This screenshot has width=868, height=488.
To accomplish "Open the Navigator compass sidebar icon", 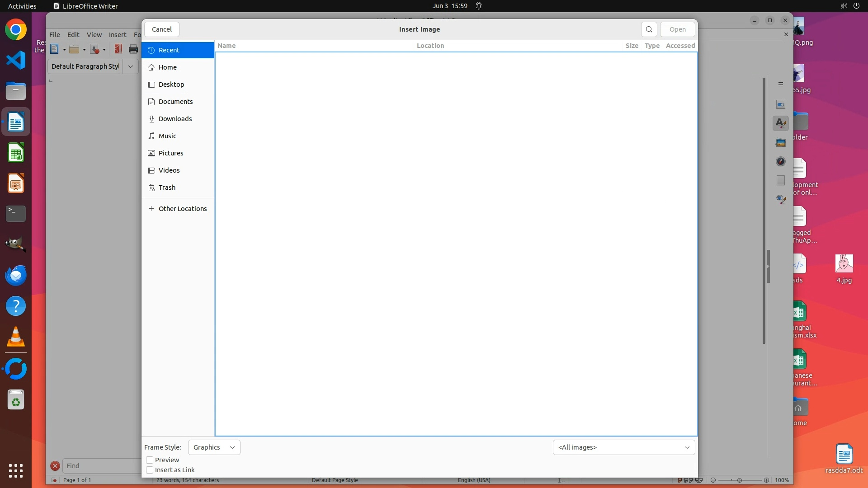I will coord(780,161).
